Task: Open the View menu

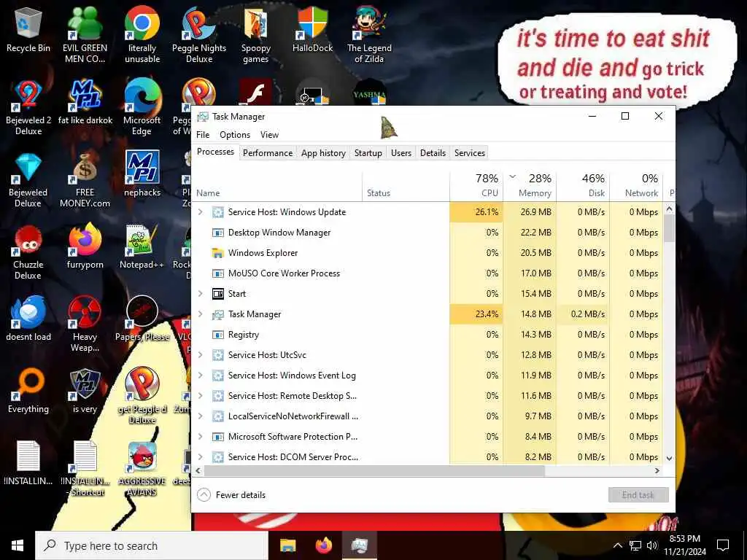Action: (269, 135)
